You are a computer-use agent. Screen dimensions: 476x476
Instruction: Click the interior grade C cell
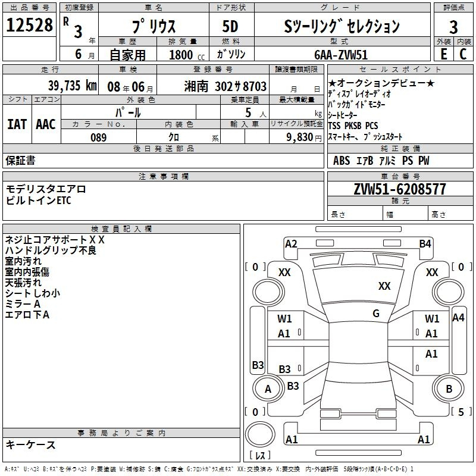click(463, 54)
